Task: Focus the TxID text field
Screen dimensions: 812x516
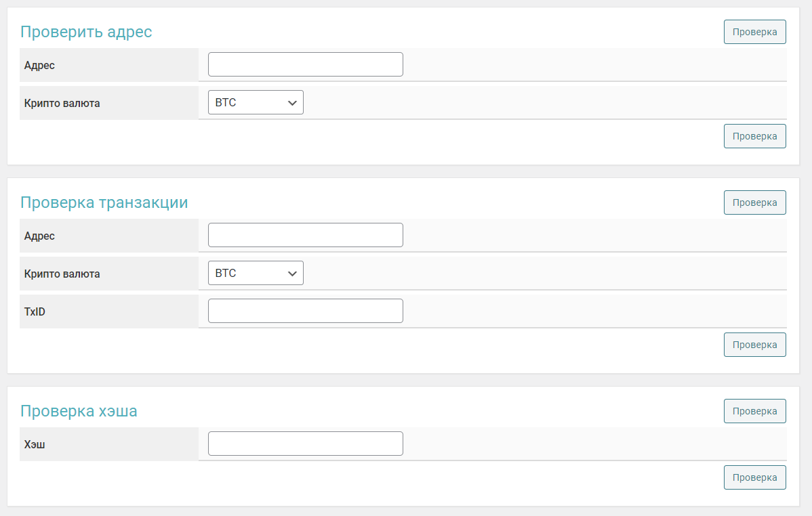Action: [x=305, y=311]
